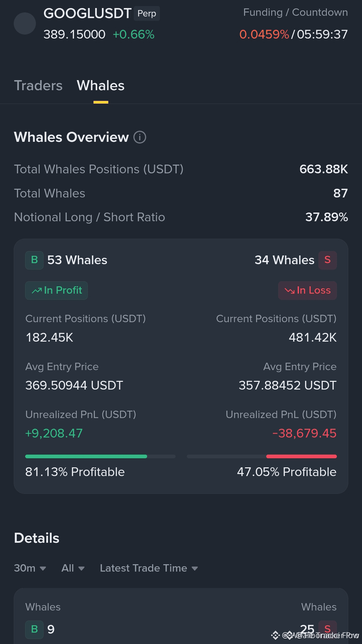
Task: Open Whales Overview info icon
Action: [x=140, y=137]
